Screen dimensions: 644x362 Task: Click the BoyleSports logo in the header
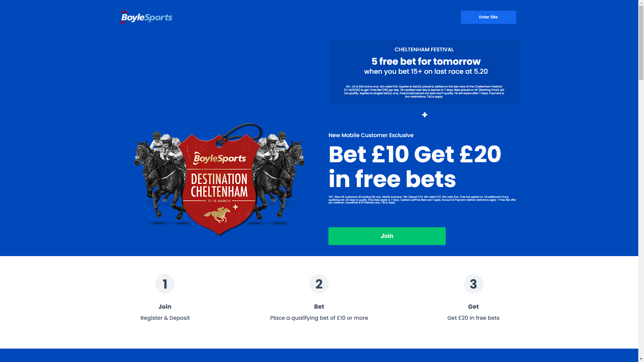[x=147, y=17]
